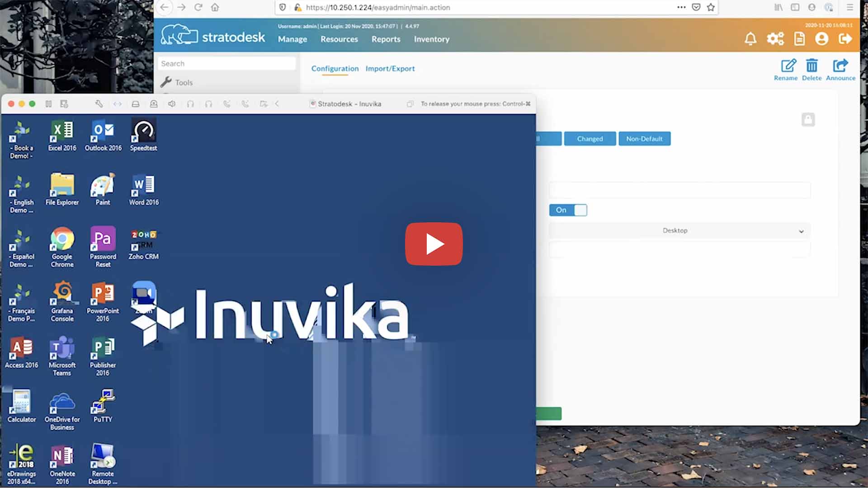
Task: Open the Manage menu
Action: pyautogui.click(x=292, y=39)
